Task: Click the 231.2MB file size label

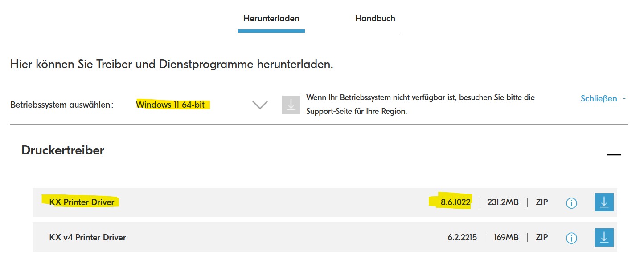Action: pos(503,202)
